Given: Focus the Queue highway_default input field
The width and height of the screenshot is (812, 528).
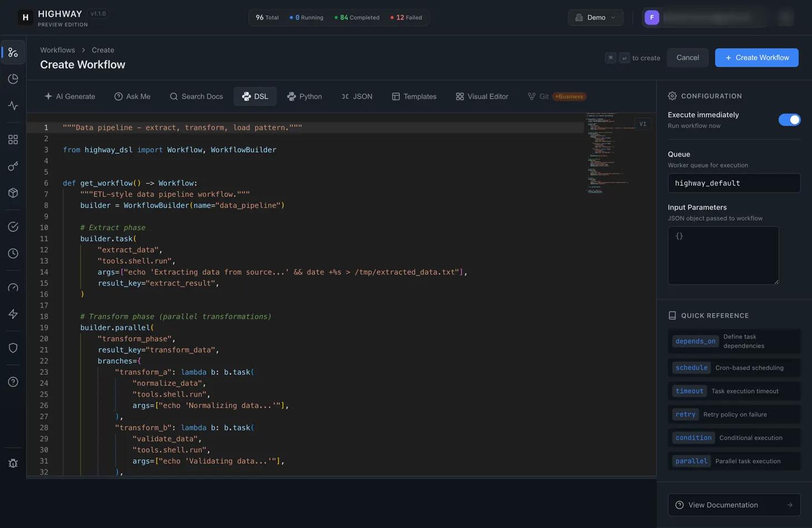Looking at the screenshot, I should 734,183.
